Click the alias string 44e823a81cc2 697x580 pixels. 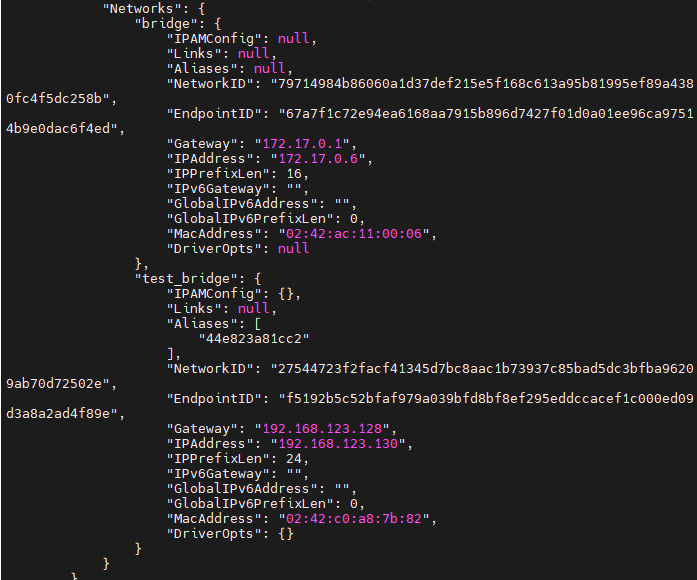pos(254,339)
